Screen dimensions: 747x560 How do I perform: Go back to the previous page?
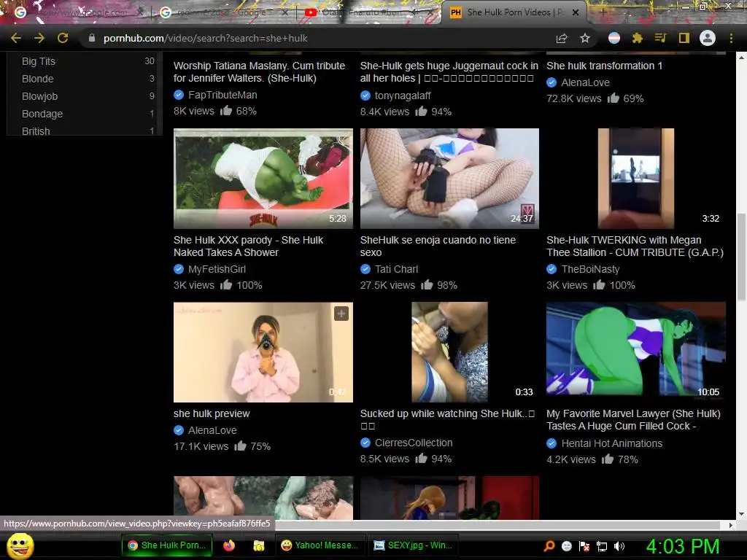coord(16,38)
